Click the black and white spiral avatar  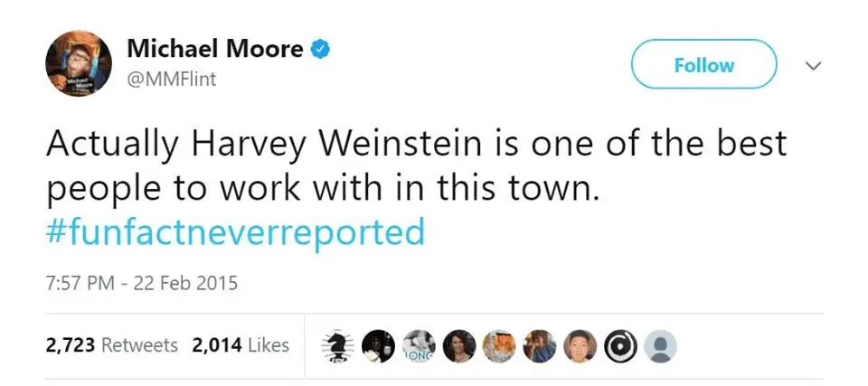point(623,345)
